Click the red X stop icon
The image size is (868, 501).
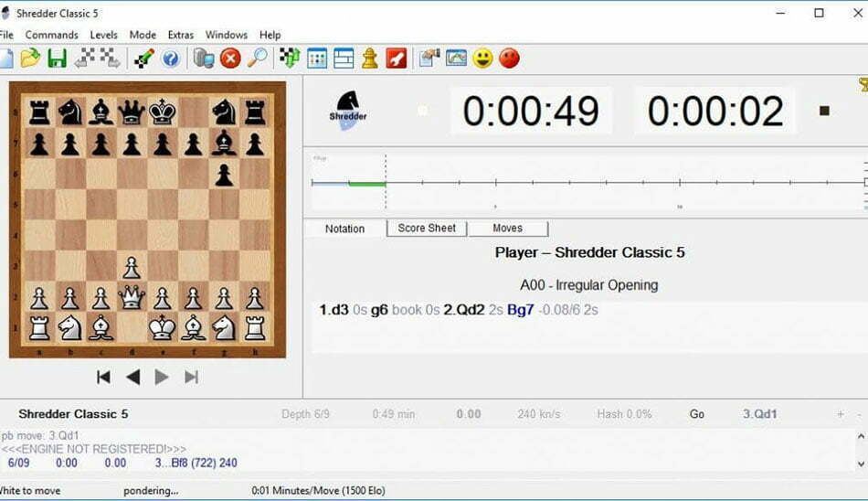(230, 59)
